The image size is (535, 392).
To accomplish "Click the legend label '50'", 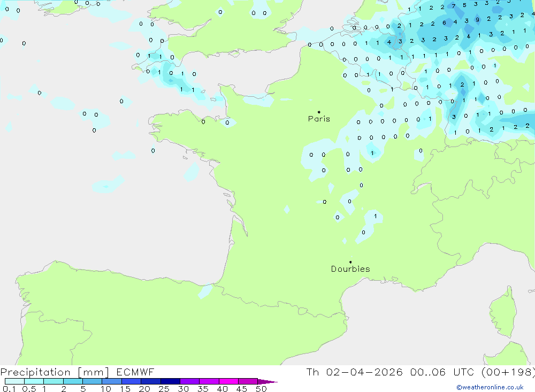I will (261, 389).
